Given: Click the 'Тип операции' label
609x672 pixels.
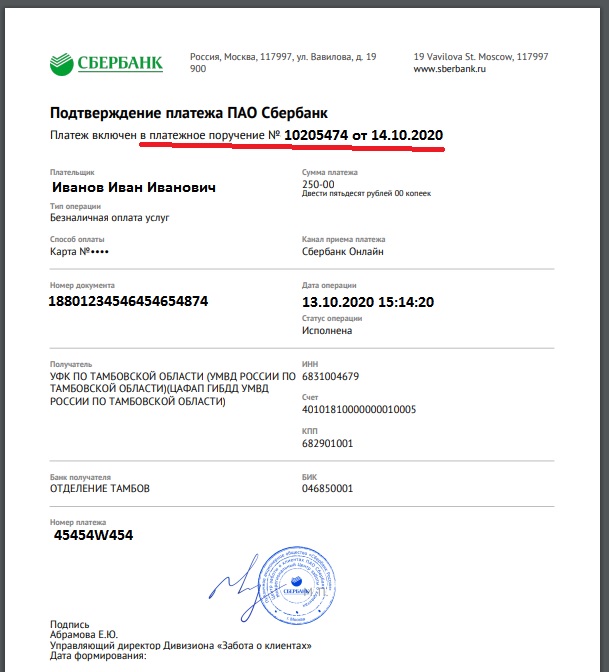Looking at the screenshot, I should 75,206.
